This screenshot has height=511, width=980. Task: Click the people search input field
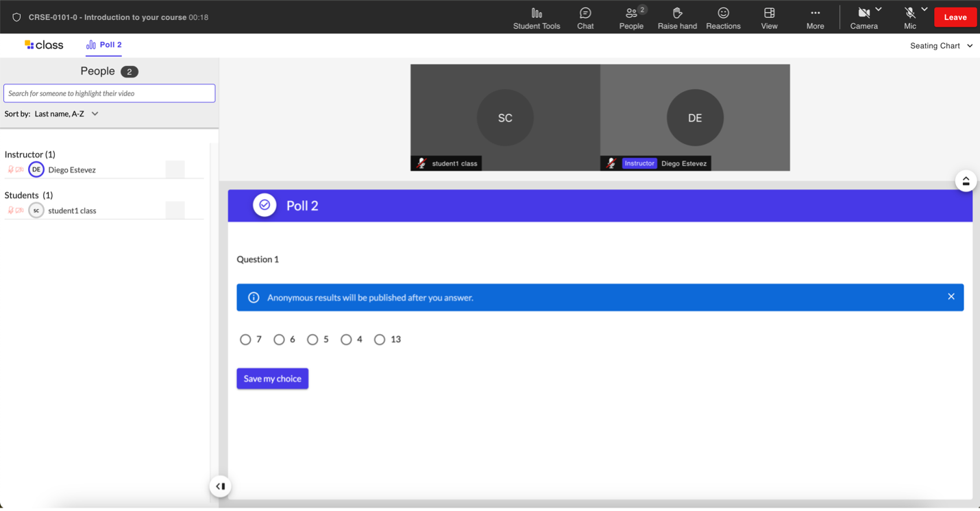click(110, 93)
